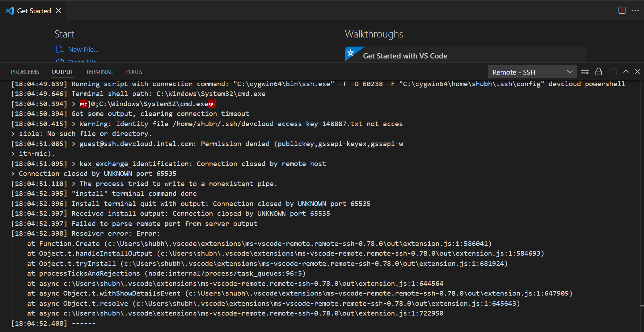Image resolution: width=644 pixels, height=332 pixels.
Task: Click the dropdown arrow next to Remote - SSH
Action: click(x=569, y=72)
